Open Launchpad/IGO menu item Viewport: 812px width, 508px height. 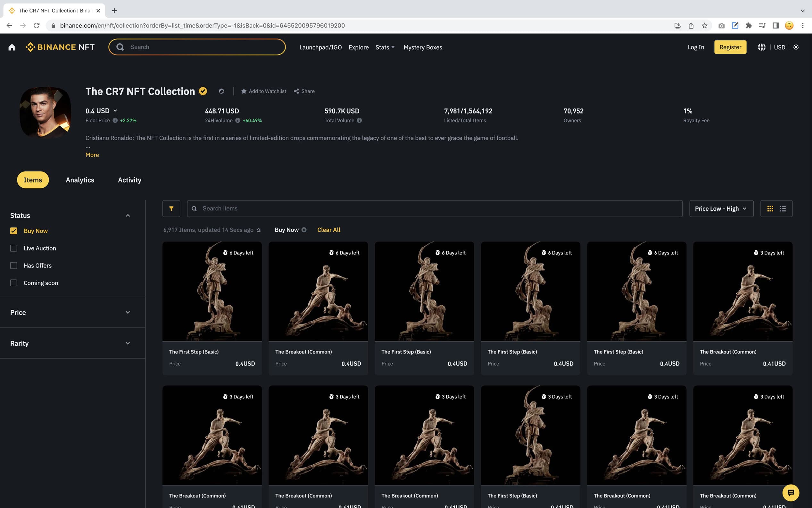320,47
